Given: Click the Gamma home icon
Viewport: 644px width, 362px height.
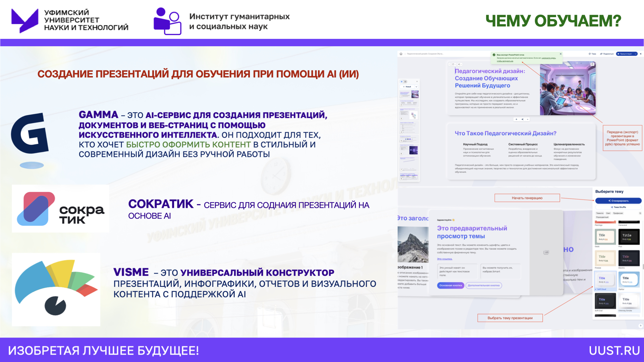Looking at the screenshot, I should pos(401,54).
